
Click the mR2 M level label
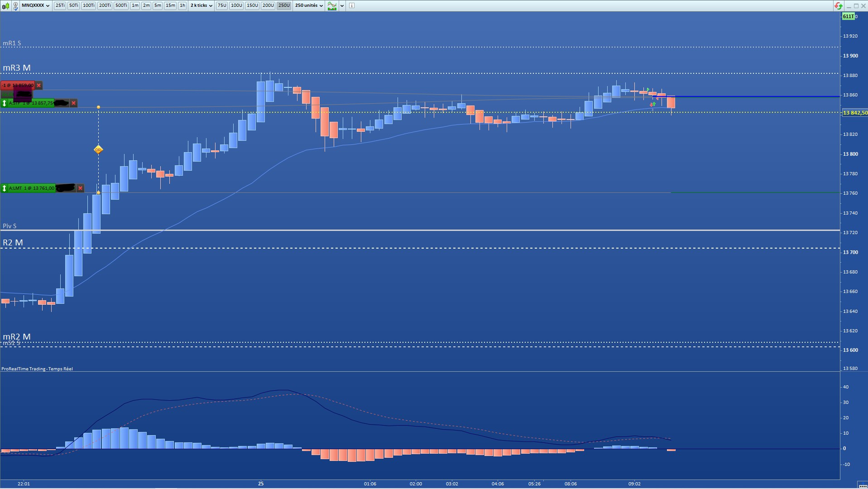click(17, 337)
